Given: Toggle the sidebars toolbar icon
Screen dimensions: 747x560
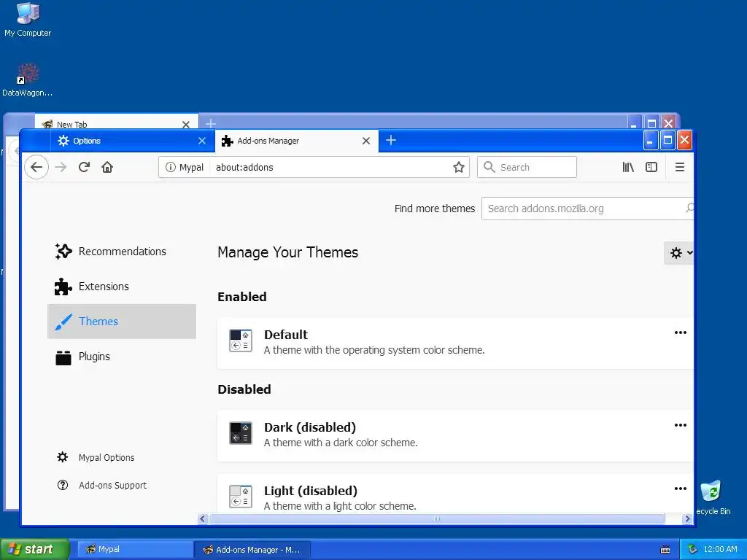Looking at the screenshot, I should coord(651,167).
